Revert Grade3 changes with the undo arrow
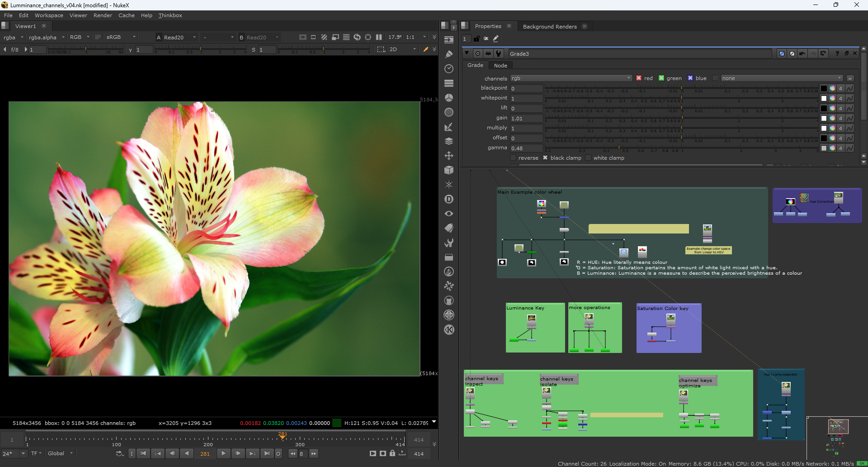Image resolution: width=868 pixels, height=467 pixels. (x=802, y=53)
